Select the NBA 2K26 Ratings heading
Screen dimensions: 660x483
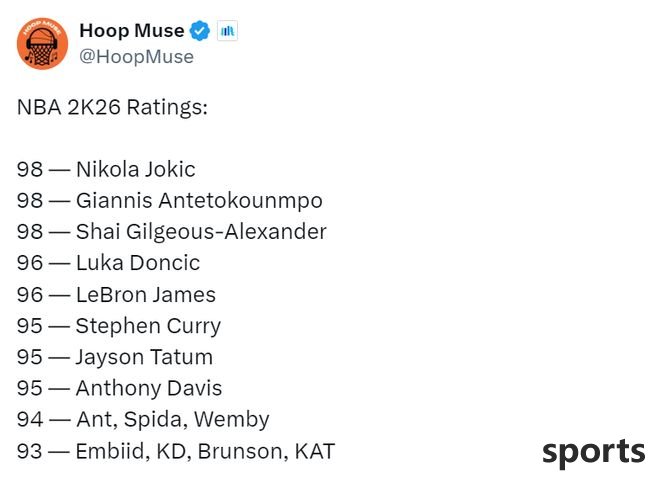pyautogui.click(x=112, y=107)
